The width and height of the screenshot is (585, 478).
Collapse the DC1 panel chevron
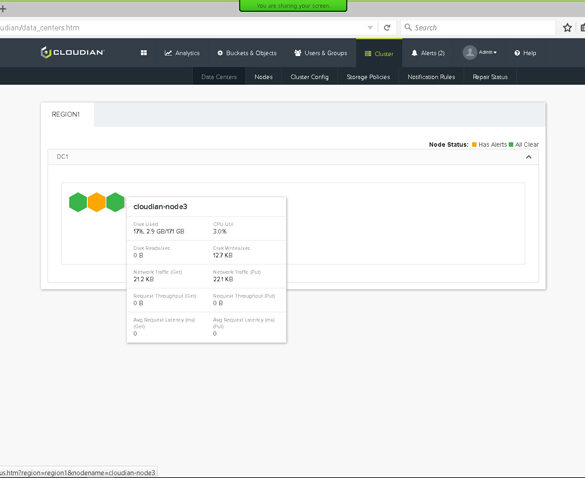[x=528, y=157]
